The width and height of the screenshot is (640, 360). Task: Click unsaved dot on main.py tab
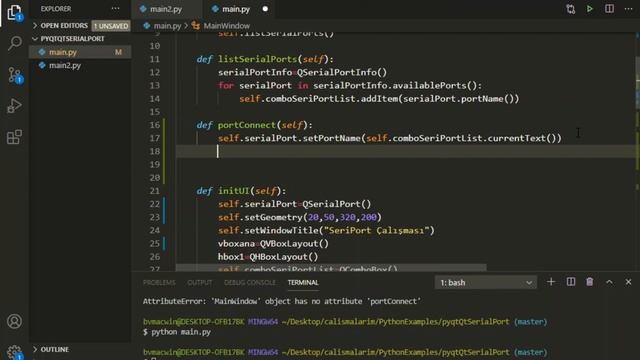pyautogui.click(x=265, y=9)
